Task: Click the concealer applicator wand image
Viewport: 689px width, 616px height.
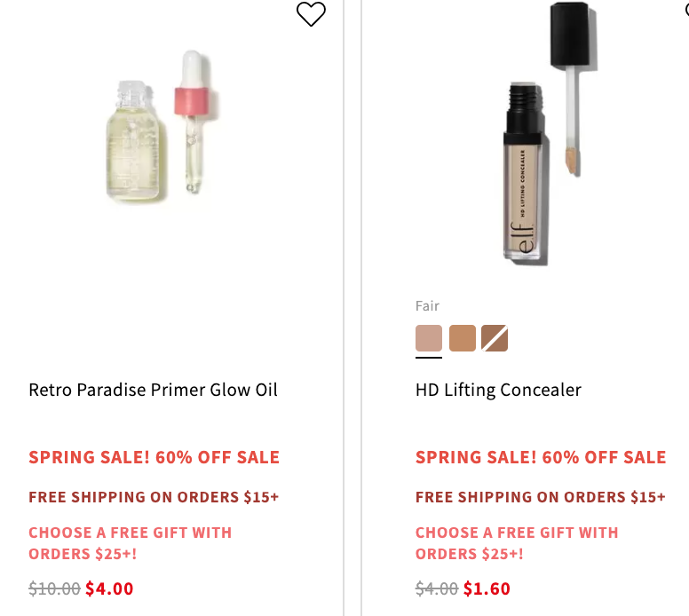Action: 572,88
